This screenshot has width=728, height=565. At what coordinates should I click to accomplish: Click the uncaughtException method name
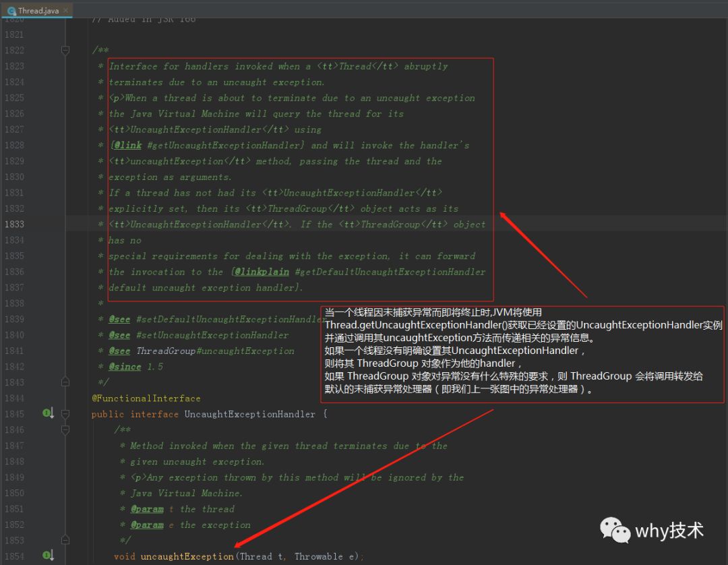coord(187,556)
